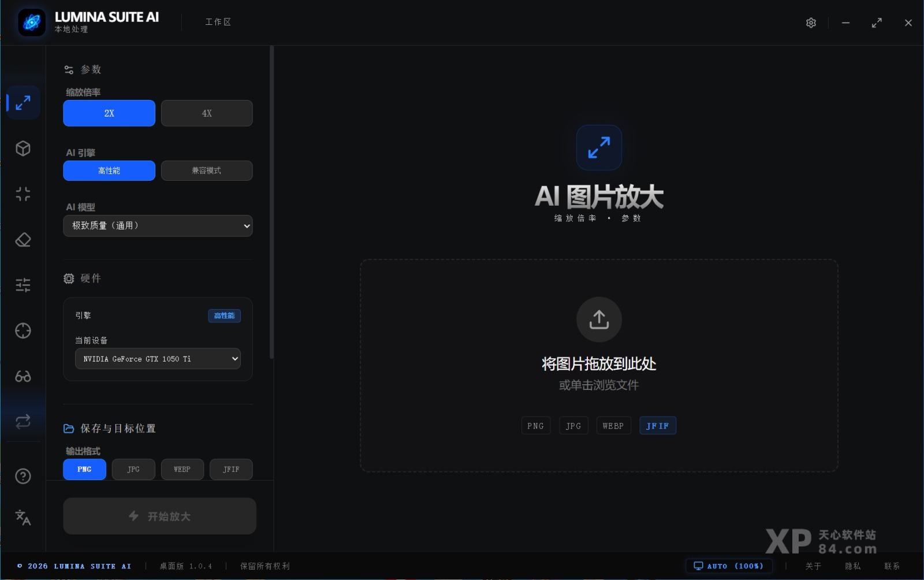924x580 pixels.
Task: Click the AI 图片放大 heading
Action: coord(599,197)
